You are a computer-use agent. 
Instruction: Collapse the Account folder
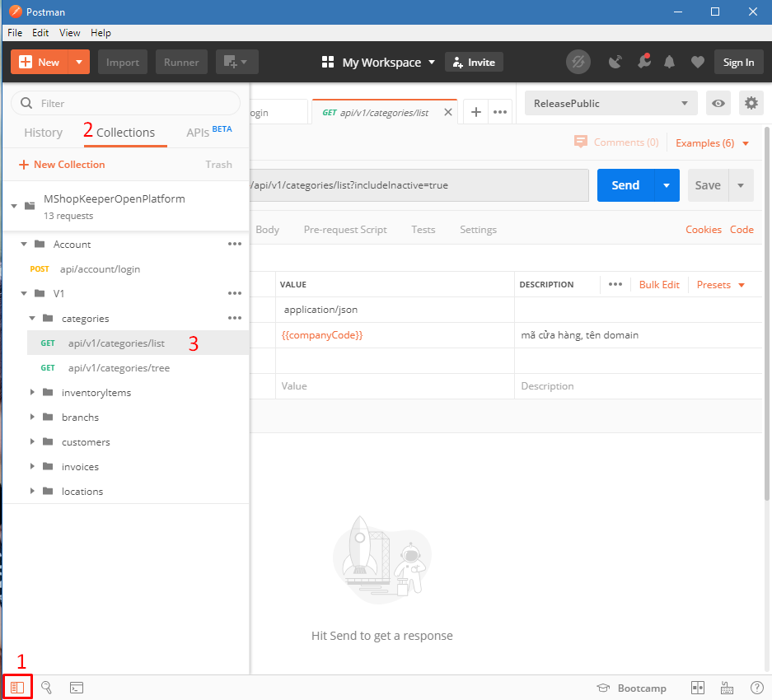[x=24, y=244]
